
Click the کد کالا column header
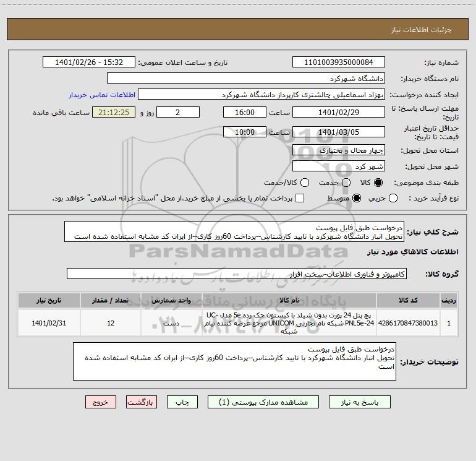[x=408, y=300]
